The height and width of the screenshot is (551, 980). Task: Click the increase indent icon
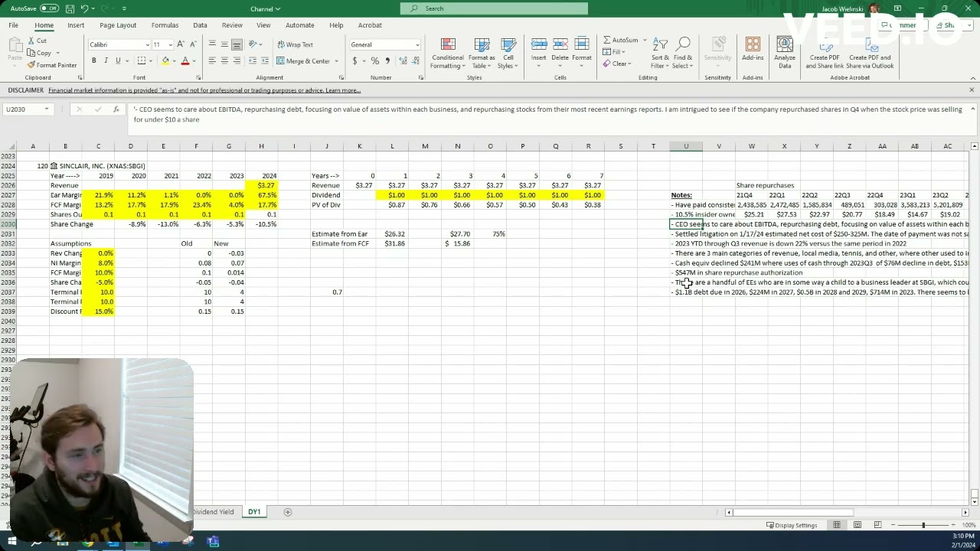(265, 60)
